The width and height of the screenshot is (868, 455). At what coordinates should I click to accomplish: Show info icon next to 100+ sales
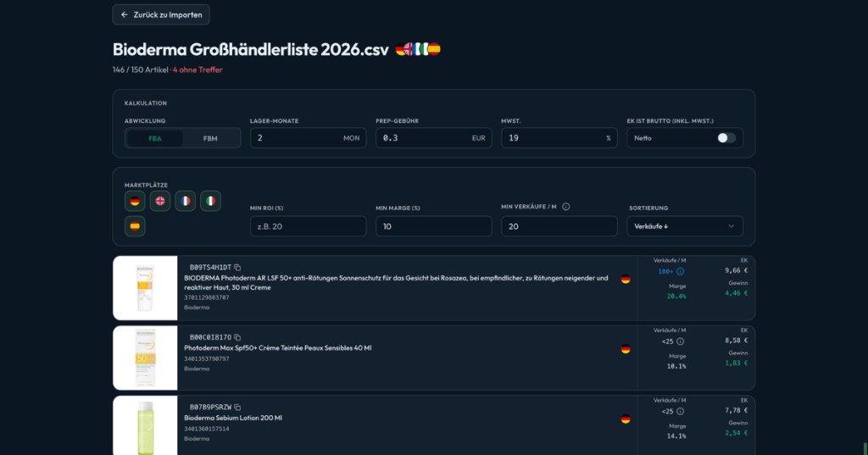(x=681, y=271)
